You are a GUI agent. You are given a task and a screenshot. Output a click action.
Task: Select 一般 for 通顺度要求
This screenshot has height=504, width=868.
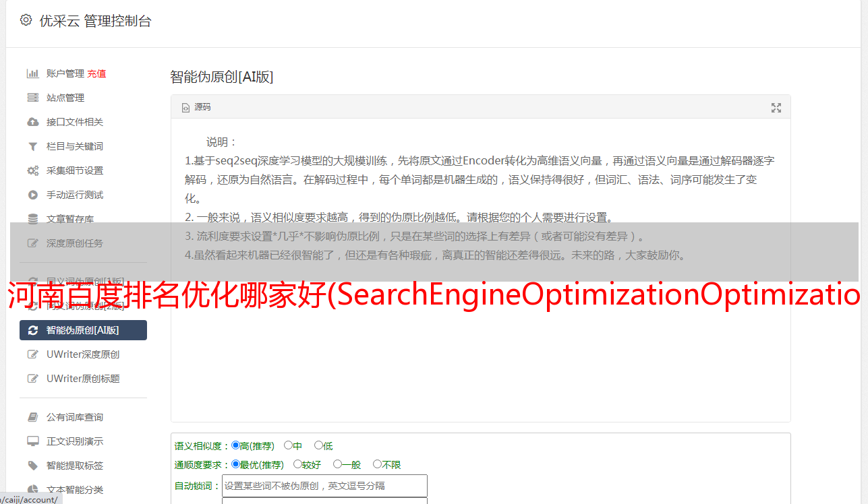[337, 464]
